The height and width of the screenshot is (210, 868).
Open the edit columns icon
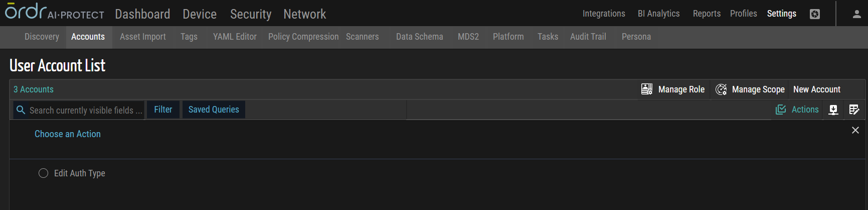point(854,110)
